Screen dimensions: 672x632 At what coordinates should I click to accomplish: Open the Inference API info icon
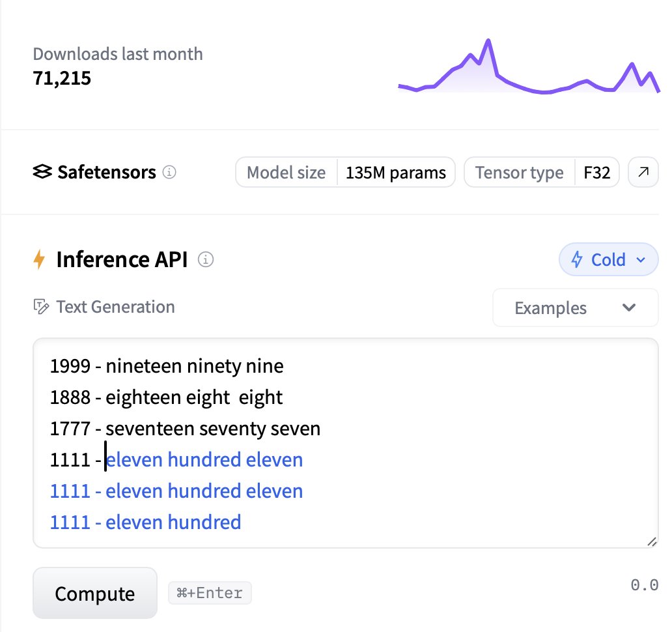206,259
